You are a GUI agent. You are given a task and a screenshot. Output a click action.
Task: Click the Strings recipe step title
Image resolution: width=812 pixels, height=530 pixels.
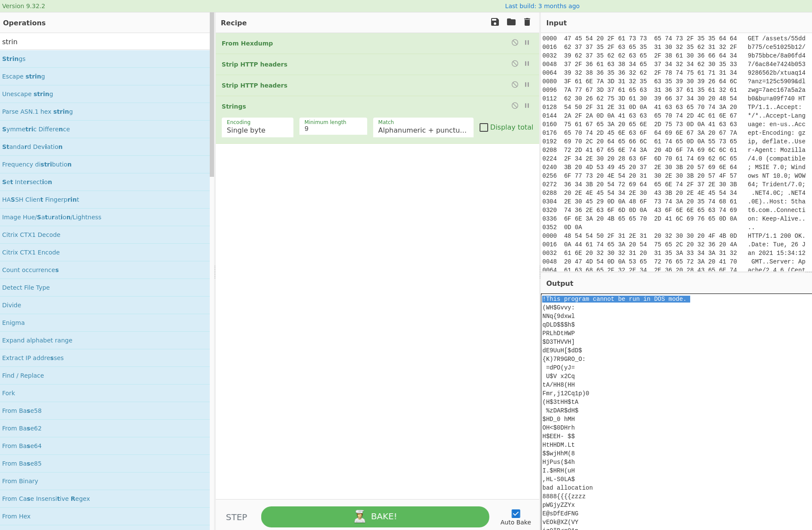(x=234, y=106)
